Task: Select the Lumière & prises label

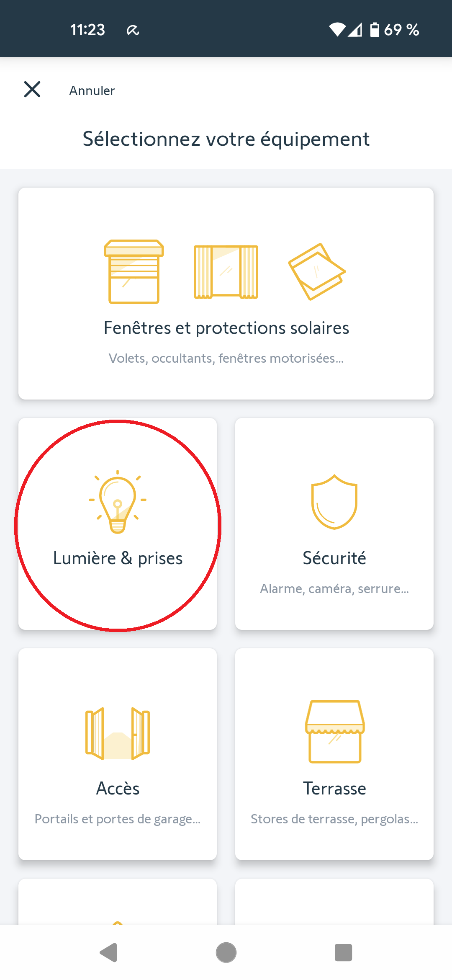Action: [x=118, y=558]
